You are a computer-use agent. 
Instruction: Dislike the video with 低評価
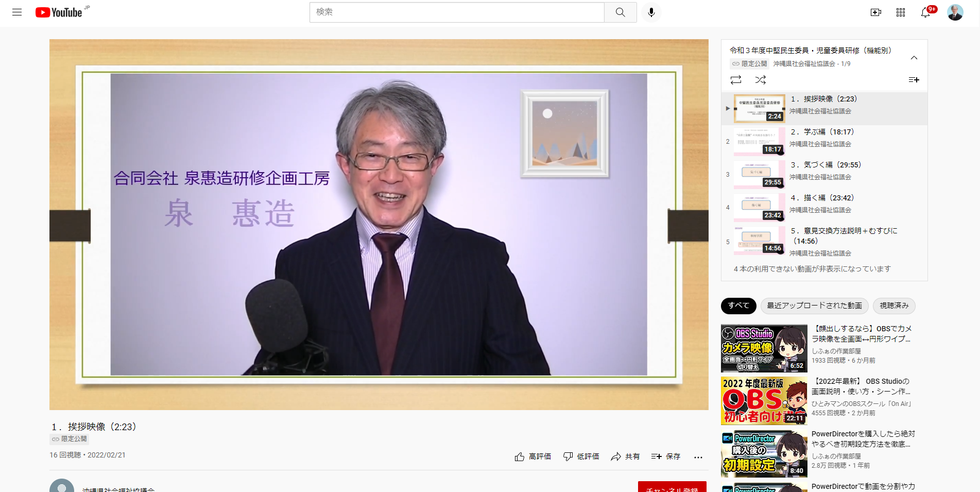[x=581, y=456]
